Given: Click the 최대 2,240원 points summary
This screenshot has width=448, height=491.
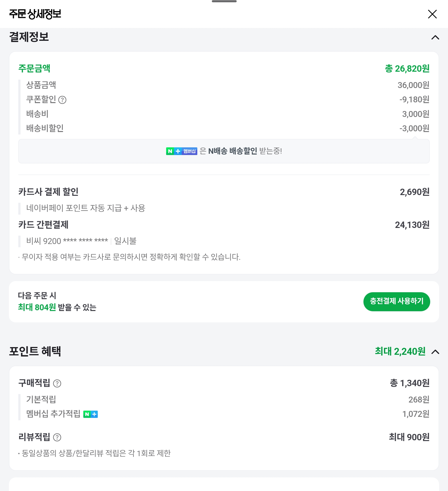Looking at the screenshot, I should (x=400, y=351).
